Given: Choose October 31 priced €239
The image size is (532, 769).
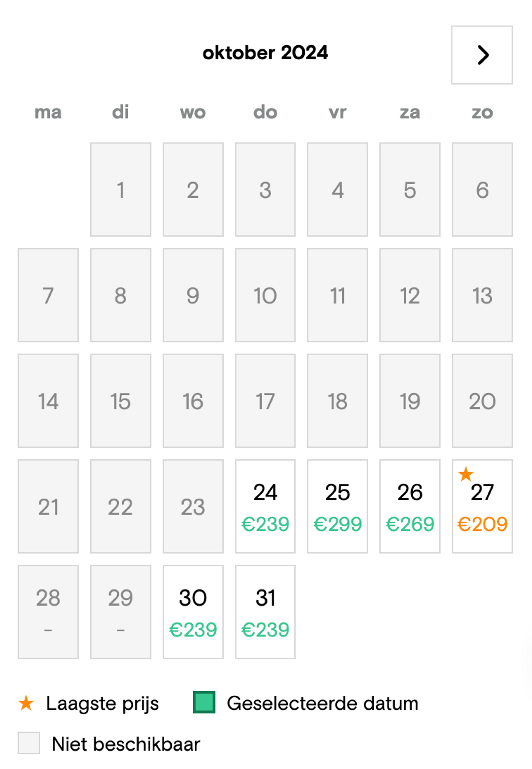Looking at the screenshot, I should pyautogui.click(x=265, y=612).
